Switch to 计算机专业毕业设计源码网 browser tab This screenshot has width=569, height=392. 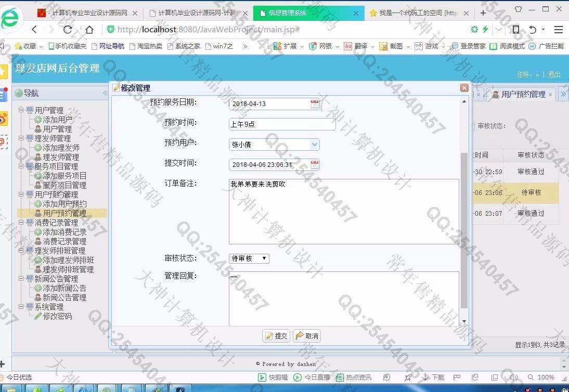point(89,13)
